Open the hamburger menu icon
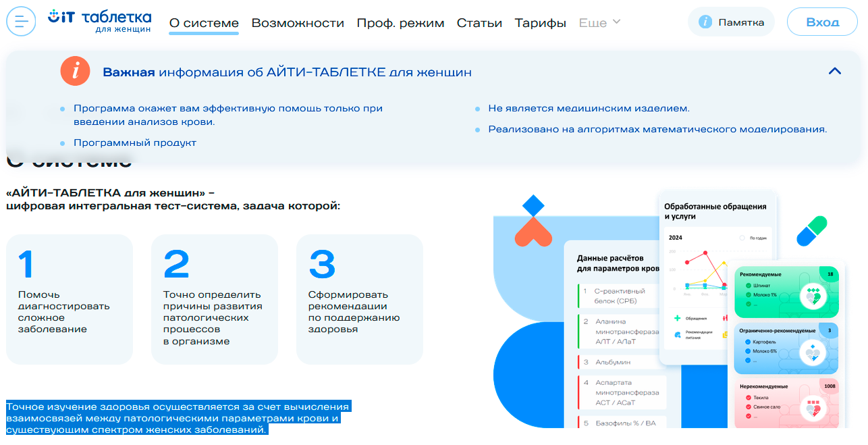The width and height of the screenshot is (868, 445). coord(21,22)
